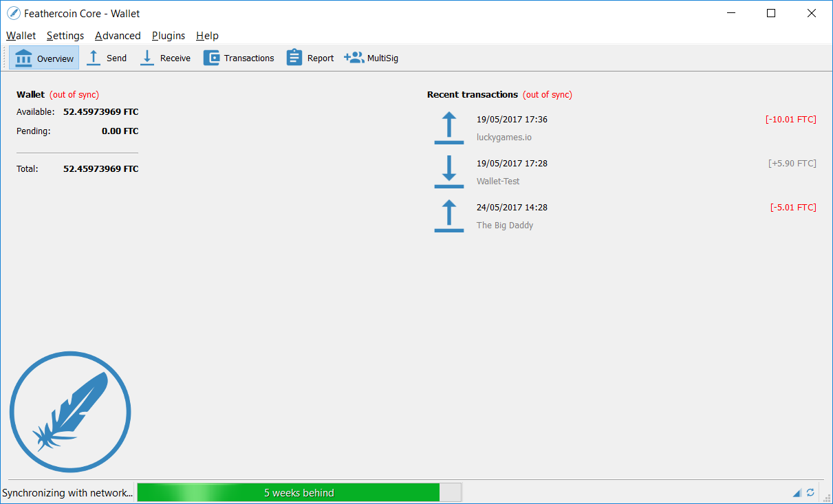
Task: Select the luckygames.io transaction label
Action: coord(504,138)
